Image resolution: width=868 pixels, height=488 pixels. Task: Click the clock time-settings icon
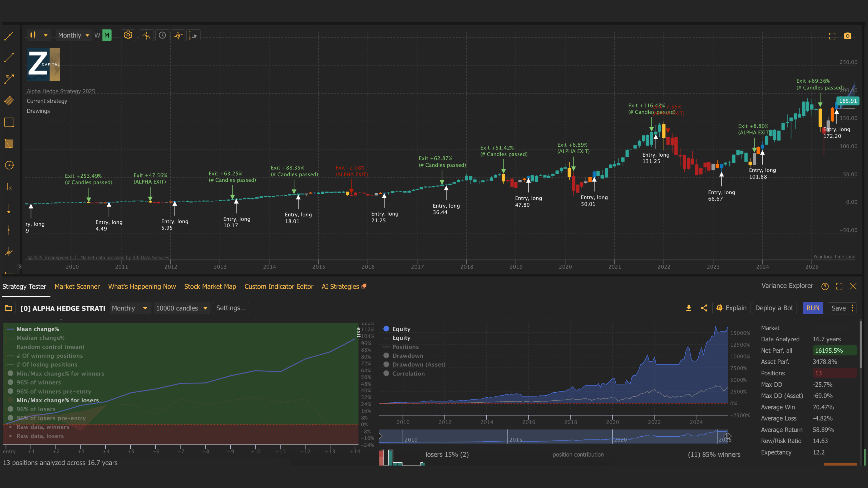[162, 35]
